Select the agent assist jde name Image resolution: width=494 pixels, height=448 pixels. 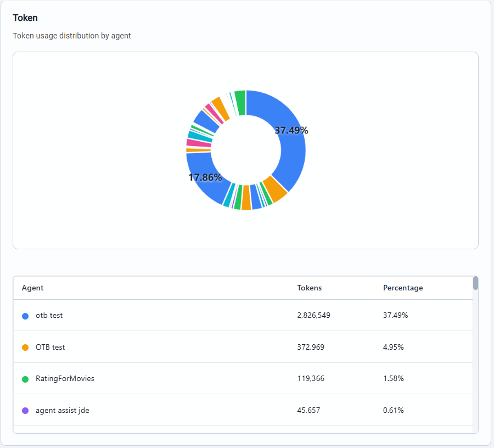point(63,410)
